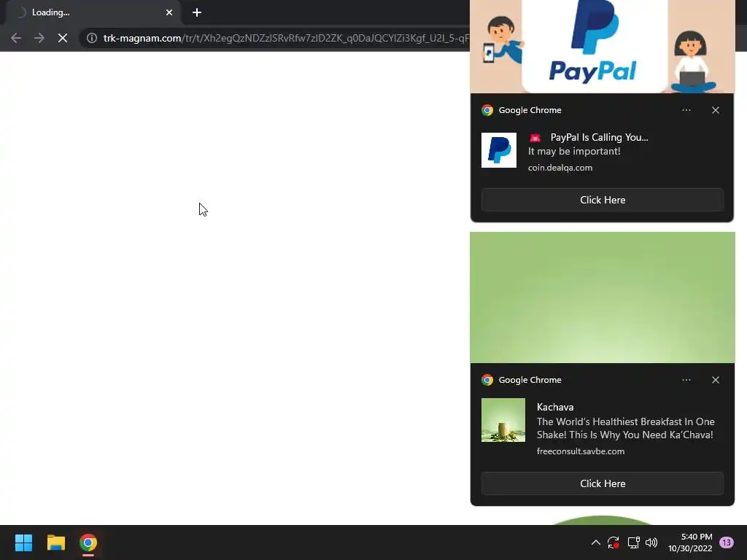The image size is (747, 560).
Task: Switch to Chrome from the taskbar
Action: [x=88, y=542]
